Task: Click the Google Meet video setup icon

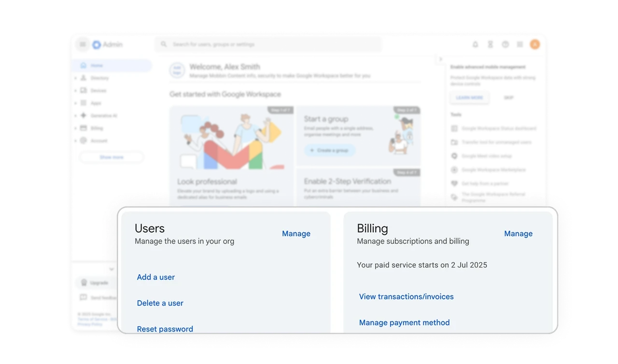Action: click(x=454, y=156)
